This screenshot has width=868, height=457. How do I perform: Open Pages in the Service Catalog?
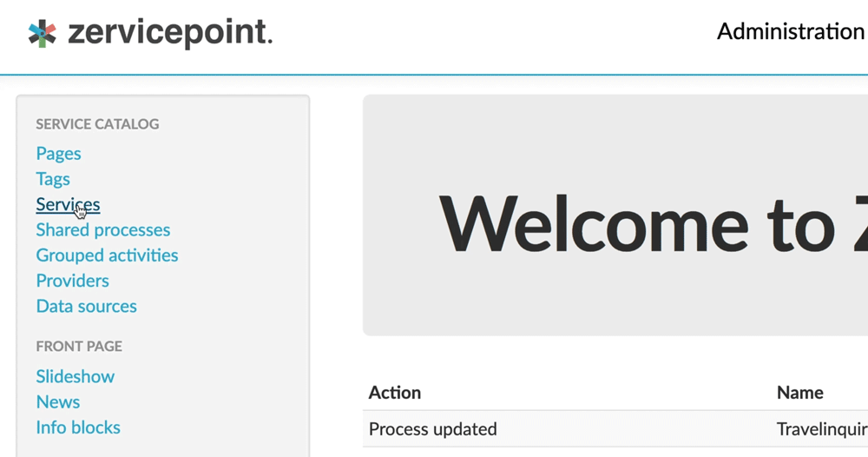pos(58,154)
